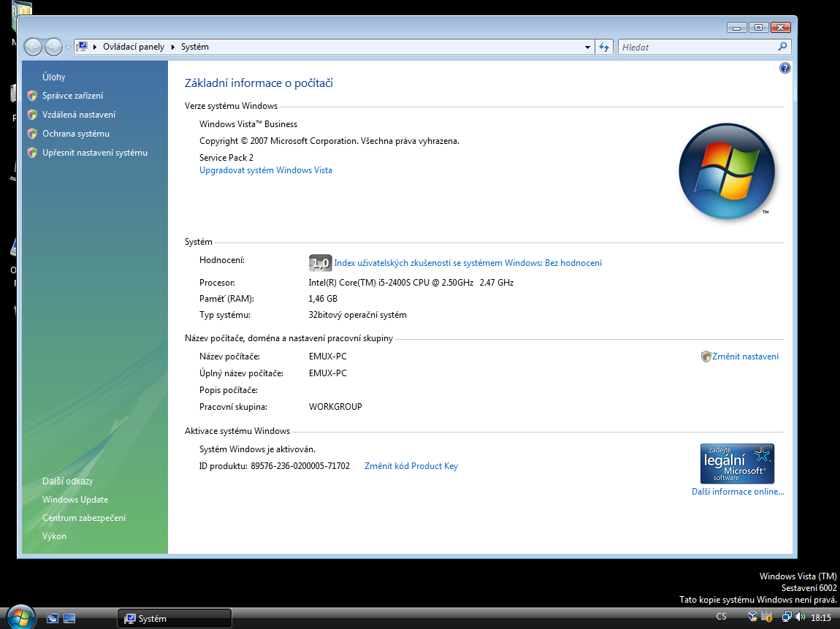Screen dimensions: 840x629
Task: Open Ochrana systému
Action: tap(75, 134)
